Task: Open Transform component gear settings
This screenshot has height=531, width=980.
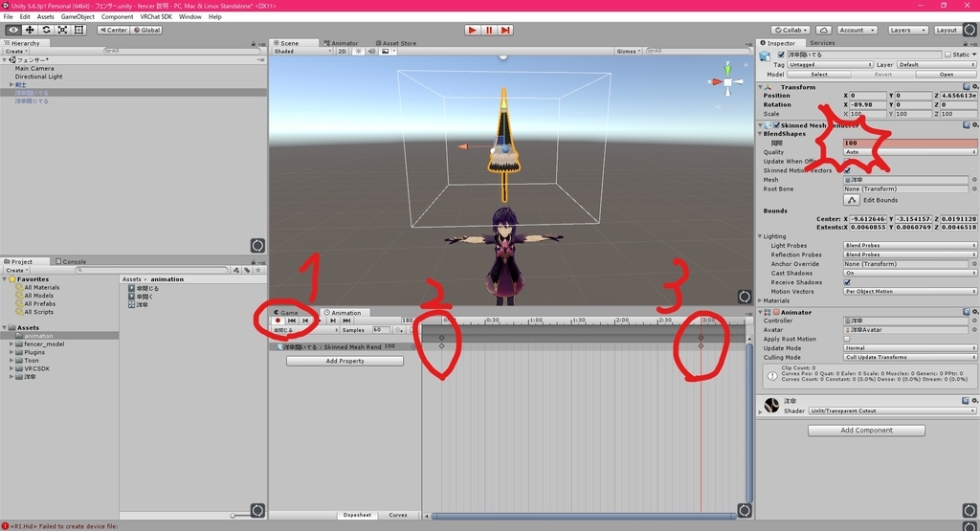Action: tap(974, 87)
